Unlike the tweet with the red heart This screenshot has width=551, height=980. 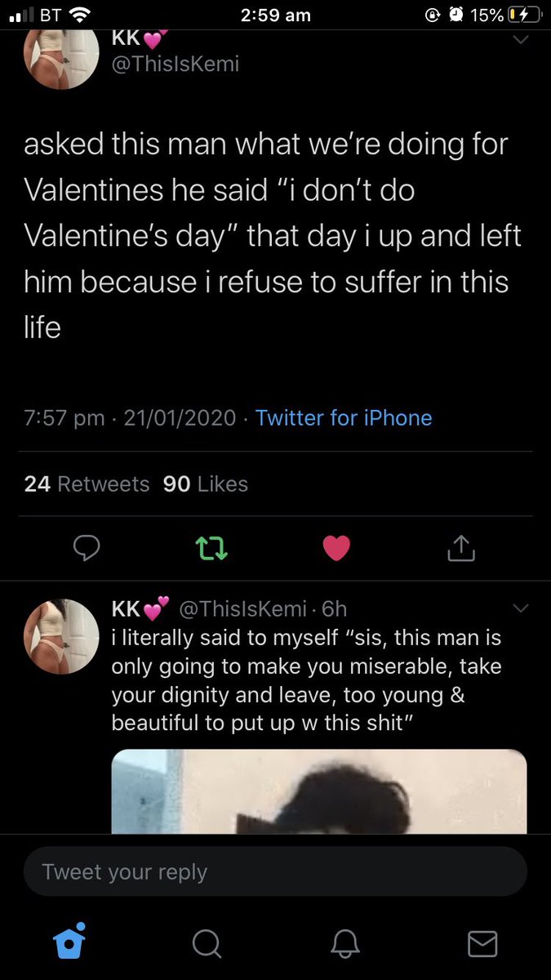click(336, 549)
